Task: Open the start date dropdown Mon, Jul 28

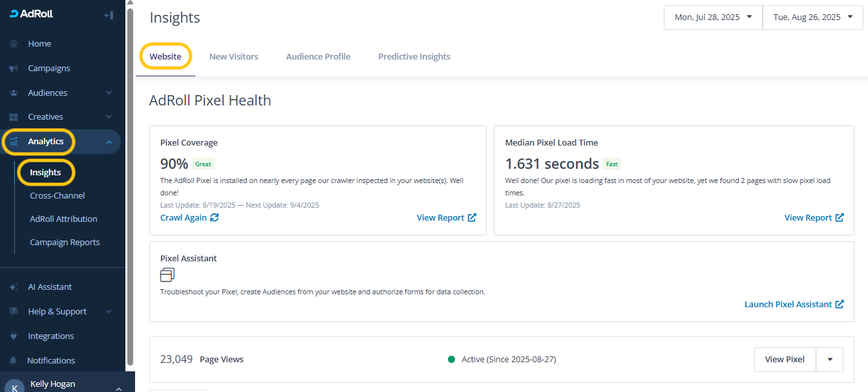Action: (713, 17)
